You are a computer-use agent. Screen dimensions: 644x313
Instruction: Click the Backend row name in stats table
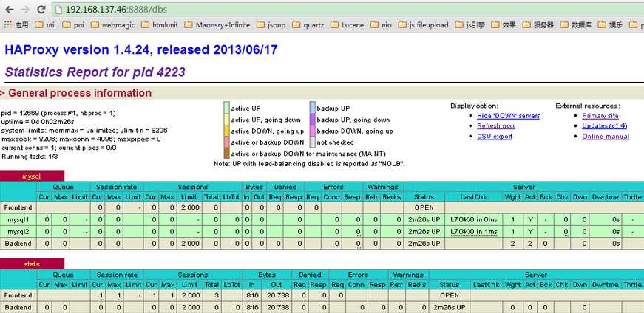point(18,307)
